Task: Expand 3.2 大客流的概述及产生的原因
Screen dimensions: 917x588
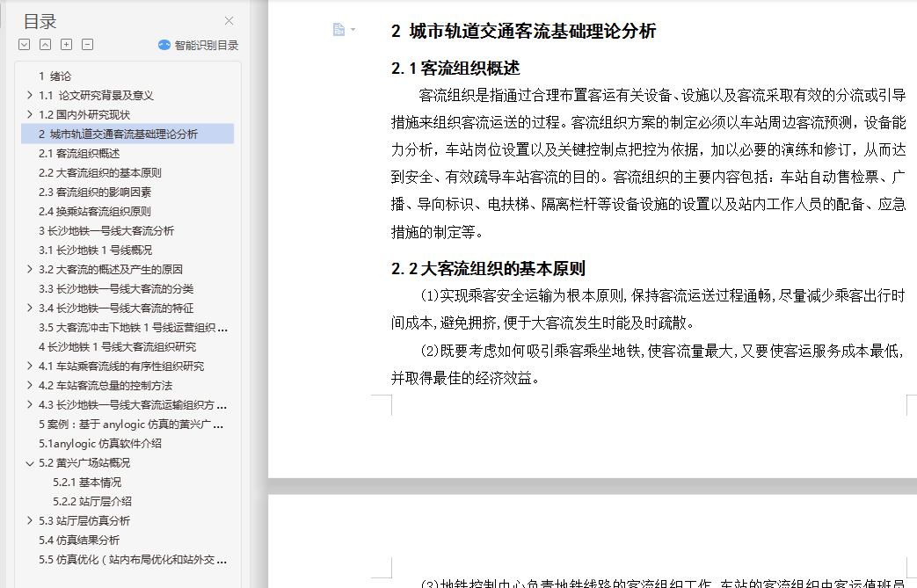Action: coord(29,269)
